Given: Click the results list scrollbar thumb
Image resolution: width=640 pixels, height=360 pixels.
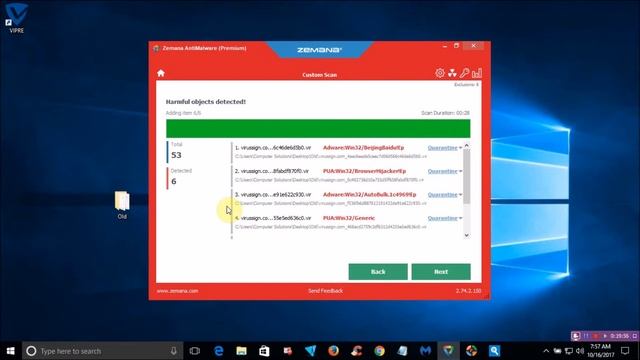Looking at the screenshot, I should click(467, 176).
